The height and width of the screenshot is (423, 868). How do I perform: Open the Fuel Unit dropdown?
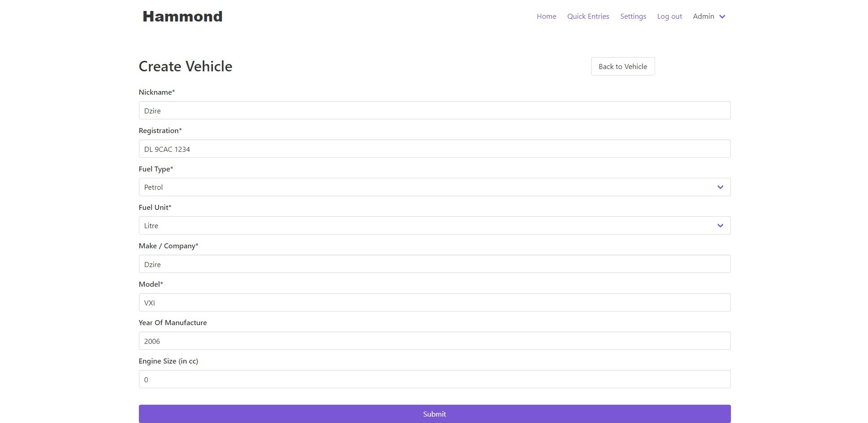(434, 225)
